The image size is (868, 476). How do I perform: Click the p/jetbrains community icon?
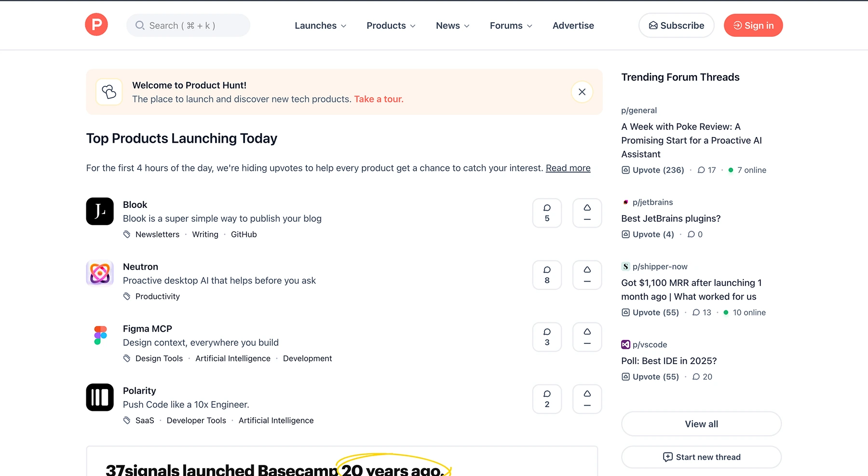point(625,202)
